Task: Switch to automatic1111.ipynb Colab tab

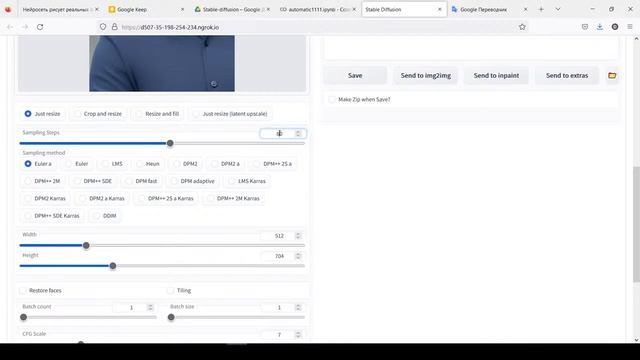Action: click(x=317, y=9)
